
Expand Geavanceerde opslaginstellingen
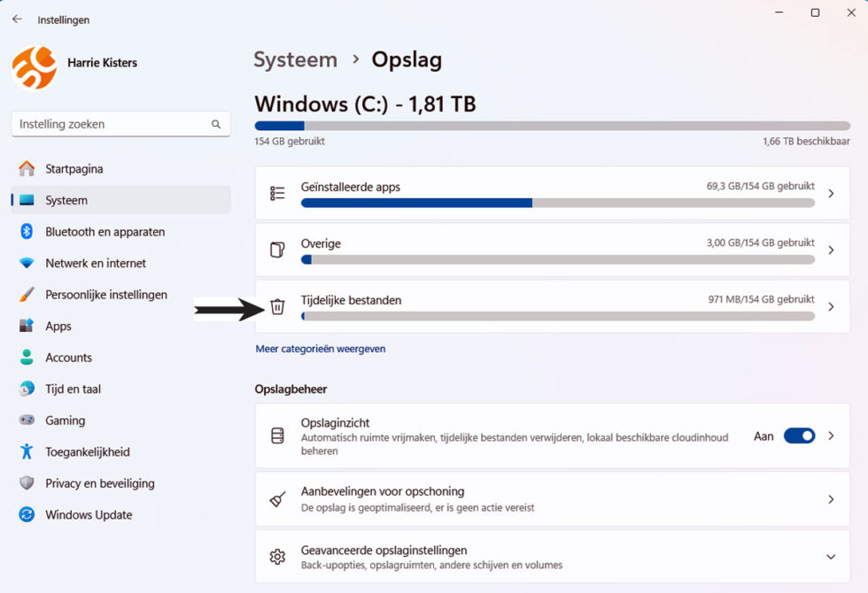pyautogui.click(x=831, y=556)
